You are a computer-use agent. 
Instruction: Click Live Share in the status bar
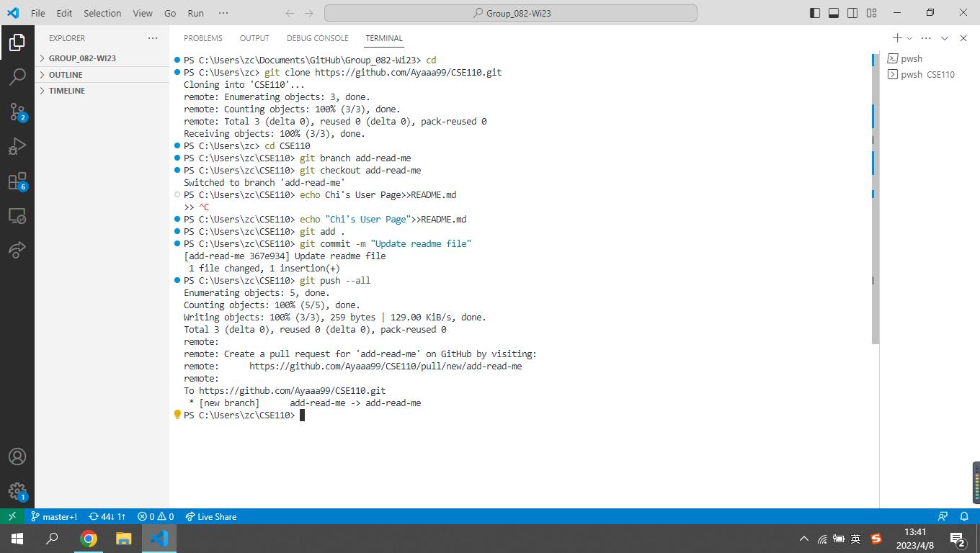[210, 516]
